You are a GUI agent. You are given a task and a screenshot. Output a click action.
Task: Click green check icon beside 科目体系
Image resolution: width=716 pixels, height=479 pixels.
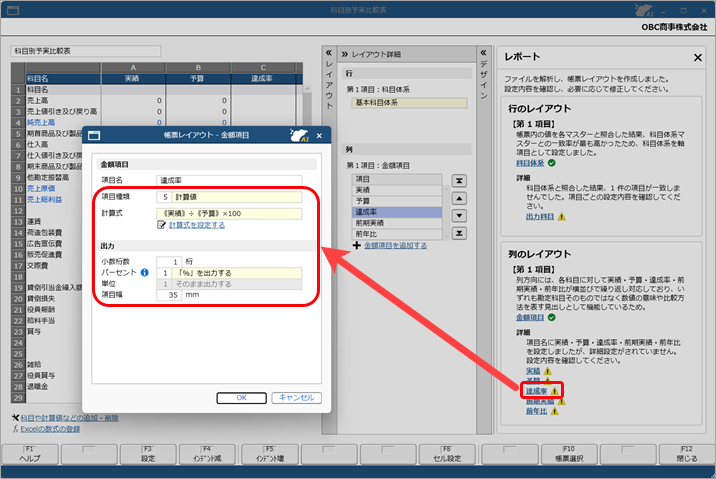click(x=552, y=163)
